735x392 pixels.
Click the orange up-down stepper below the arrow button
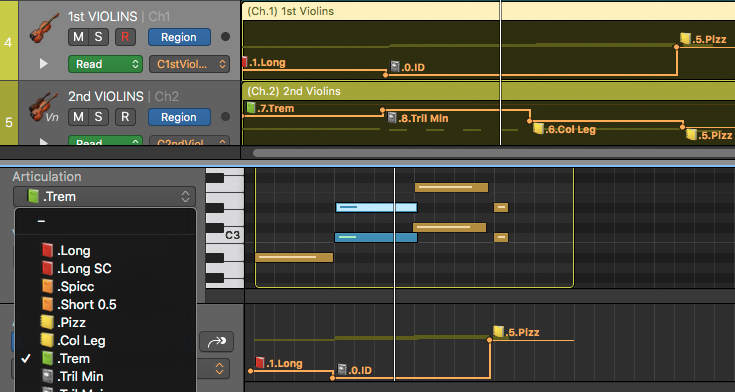(x=219, y=369)
